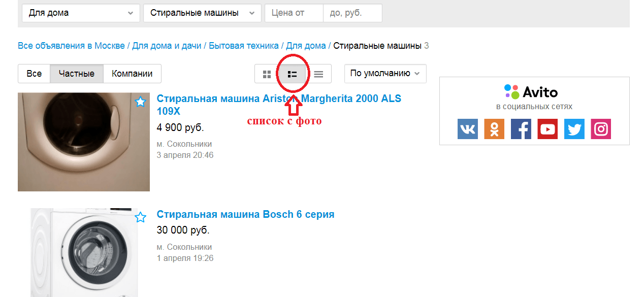Select the Компании sellers tab

pyautogui.click(x=133, y=74)
